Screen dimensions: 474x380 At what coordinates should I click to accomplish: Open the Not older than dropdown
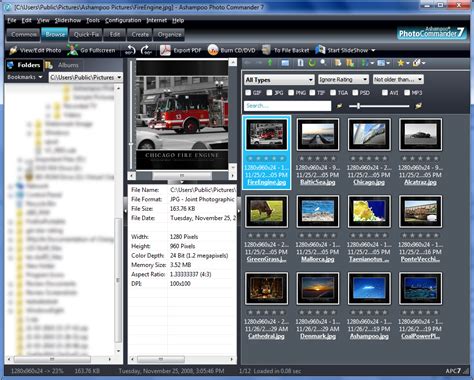click(x=398, y=79)
